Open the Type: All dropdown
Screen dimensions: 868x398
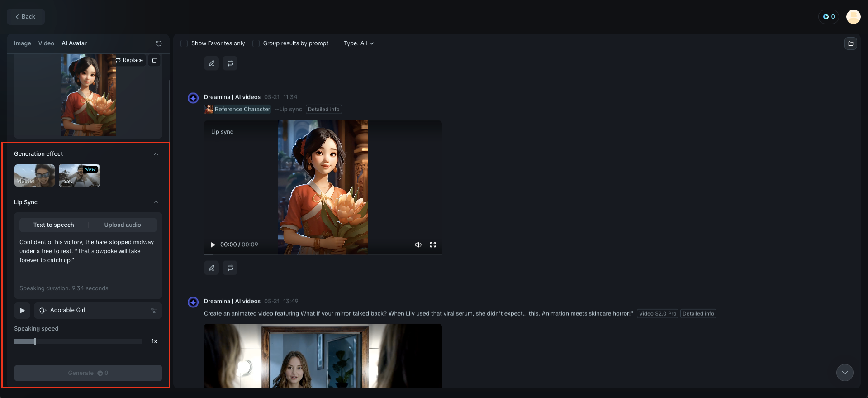coord(359,43)
